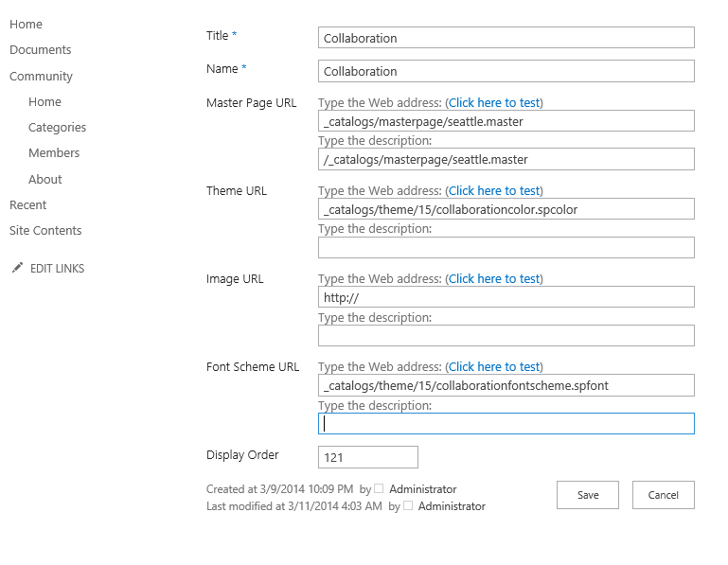Test the Font Scheme URL link
The width and height of the screenshot is (728, 565).
tap(494, 367)
